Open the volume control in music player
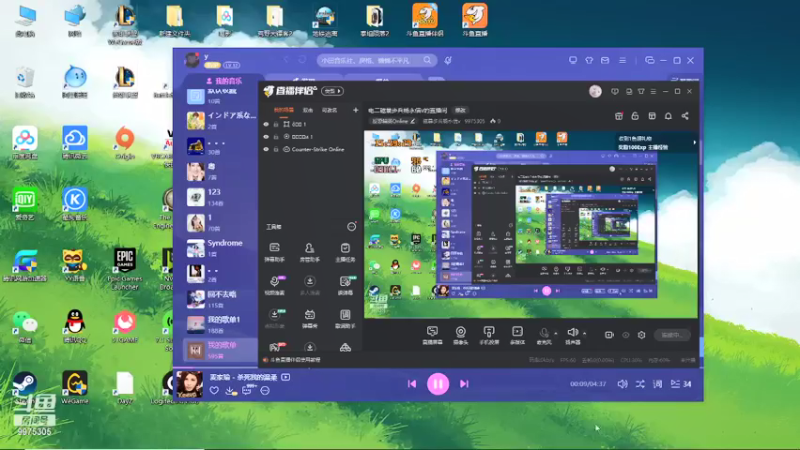The width and height of the screenshot is (800, 450). [622, 384]
